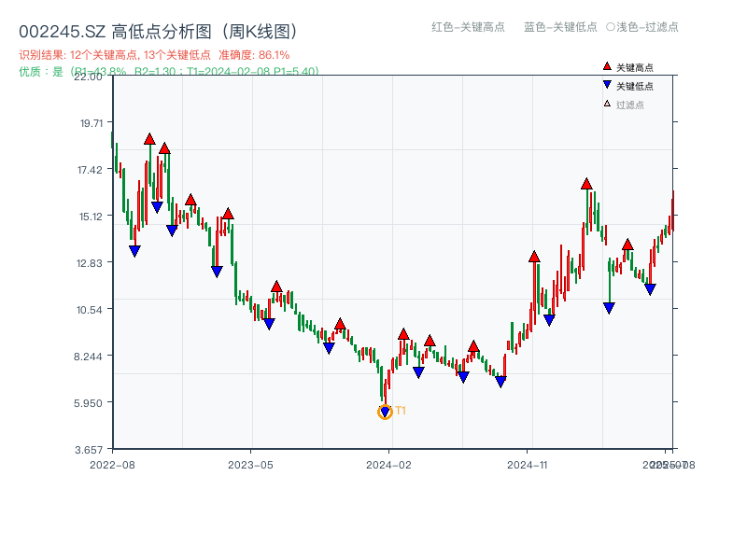Click the 2024-02 x-axis date label
Image resolution: width=747 pixels, height=560 pixels.
click(388, 465)
